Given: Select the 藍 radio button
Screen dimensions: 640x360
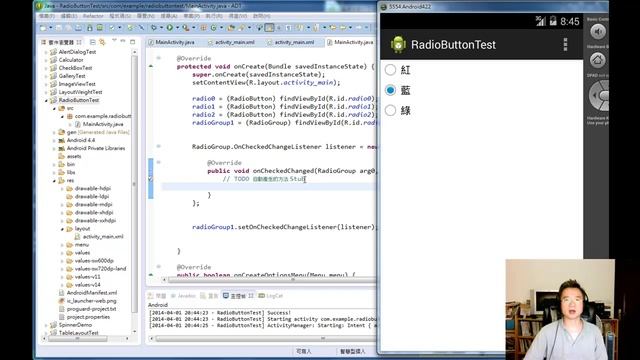Looking at the screenshot, I should [390, 90].
